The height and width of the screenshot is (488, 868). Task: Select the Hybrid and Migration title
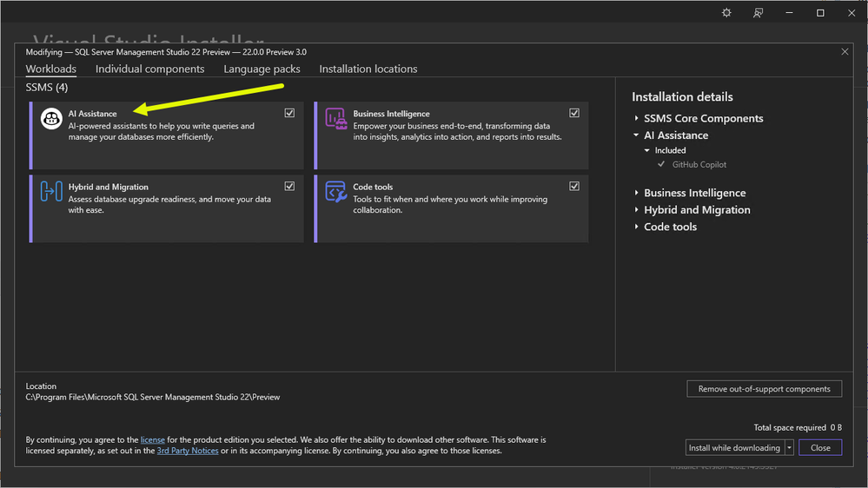click(109, 187)
